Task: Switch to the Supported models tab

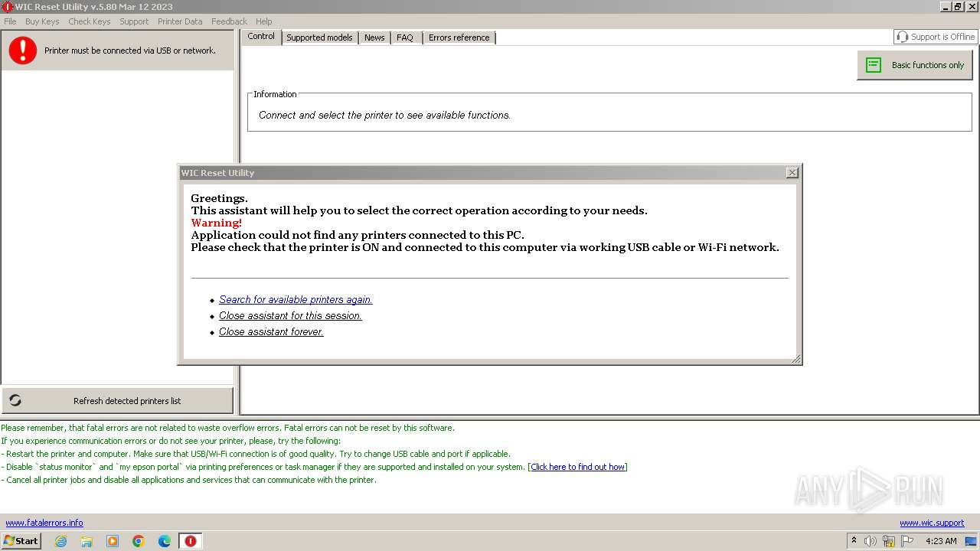Action: 319,37
